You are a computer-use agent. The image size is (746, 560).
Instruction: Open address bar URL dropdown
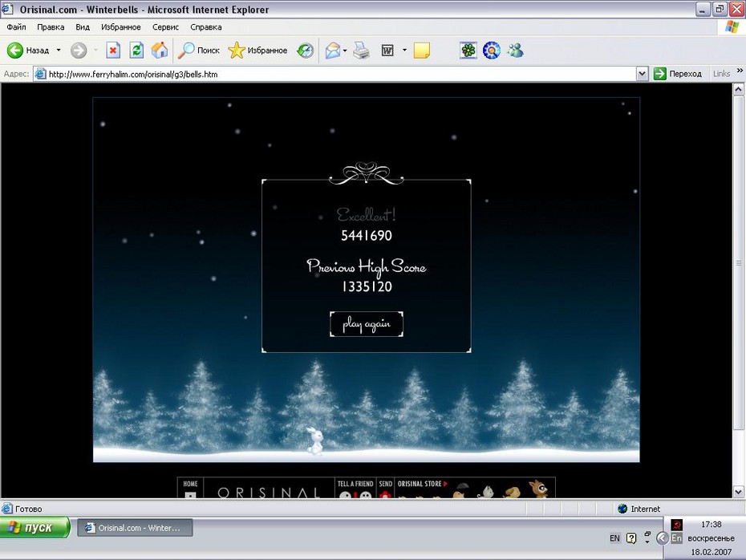[x=642, y=74]
